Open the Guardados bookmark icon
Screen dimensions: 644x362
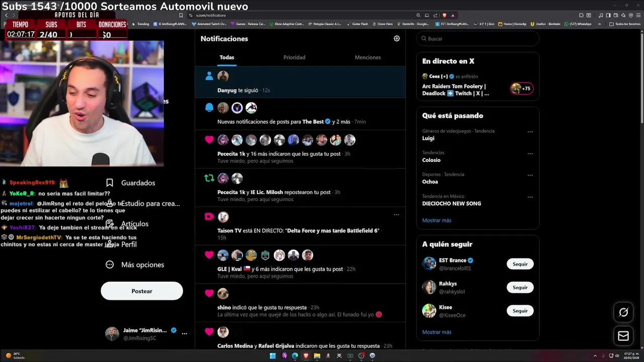(110, 183)
